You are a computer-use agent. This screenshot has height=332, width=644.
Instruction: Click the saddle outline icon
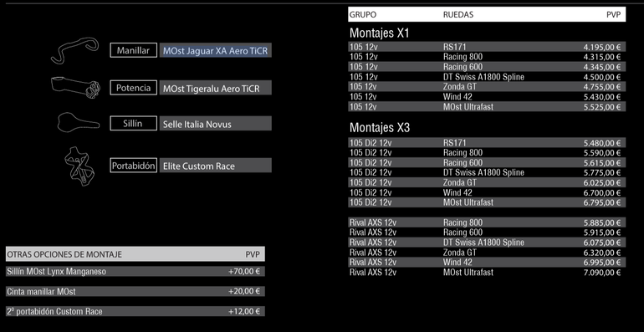(78, 122)
